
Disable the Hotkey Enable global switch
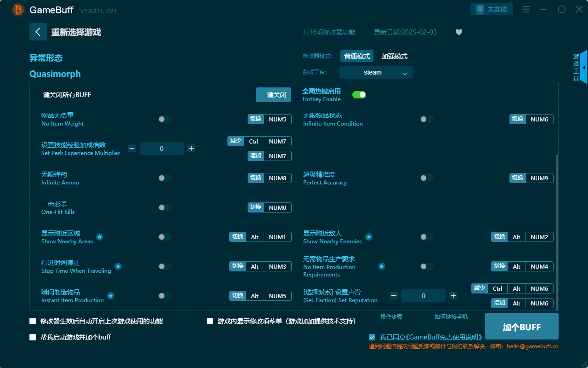pyautogui.click(x=359, y=94)
